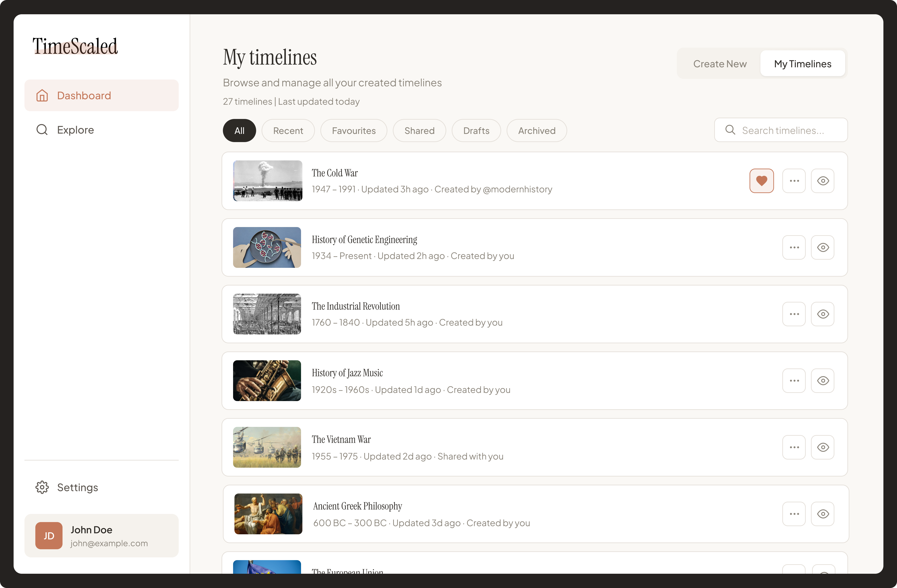Viewport: 897px width, 588px height.
Task: Click the search magnifier icon in search box
Action: click(x=730, y=130)
